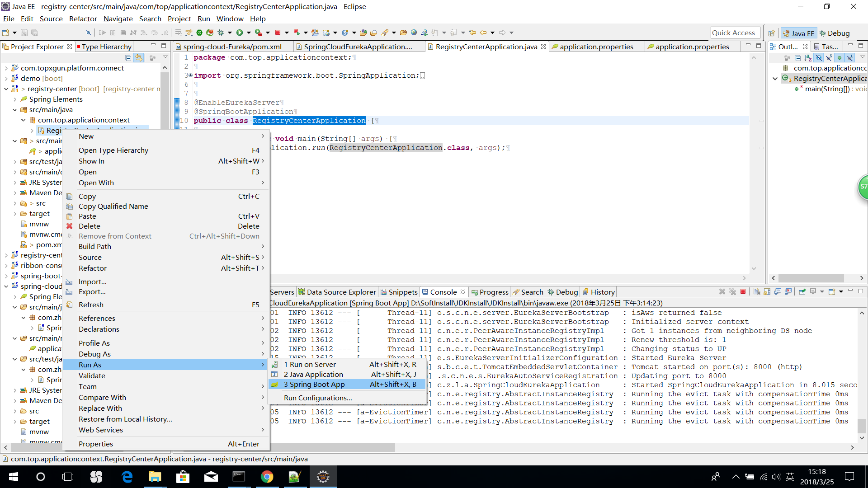The image size is (868, 488).
Task: Open Eclipse from the Windows taskbar
Action: 323,477
